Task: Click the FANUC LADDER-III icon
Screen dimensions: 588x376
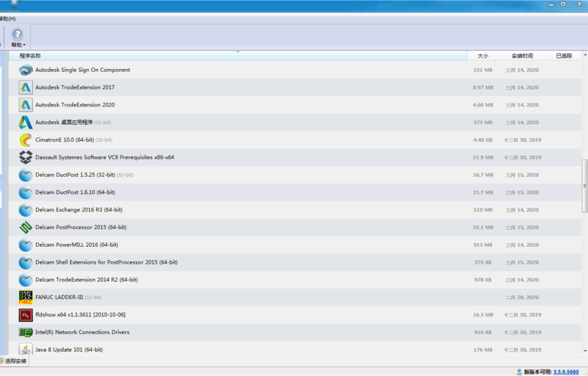Action: tap(26, 297)
